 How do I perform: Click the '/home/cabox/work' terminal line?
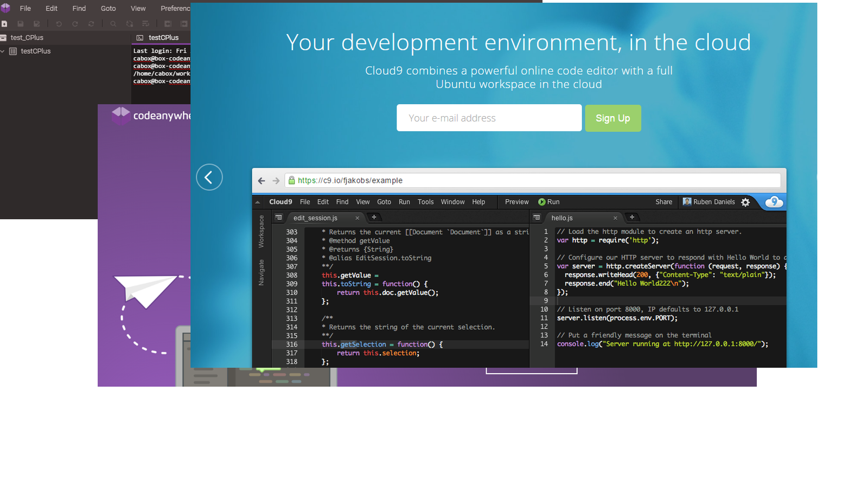point(162,73)
